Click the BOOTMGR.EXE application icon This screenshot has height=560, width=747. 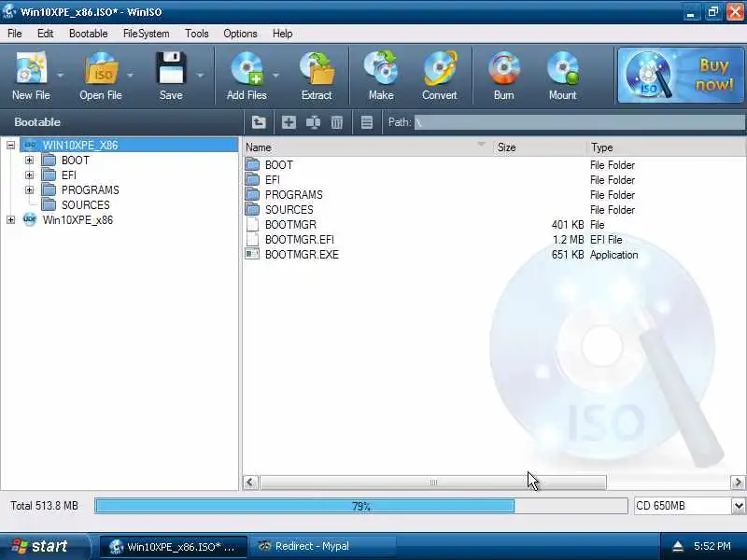point(252,254)
